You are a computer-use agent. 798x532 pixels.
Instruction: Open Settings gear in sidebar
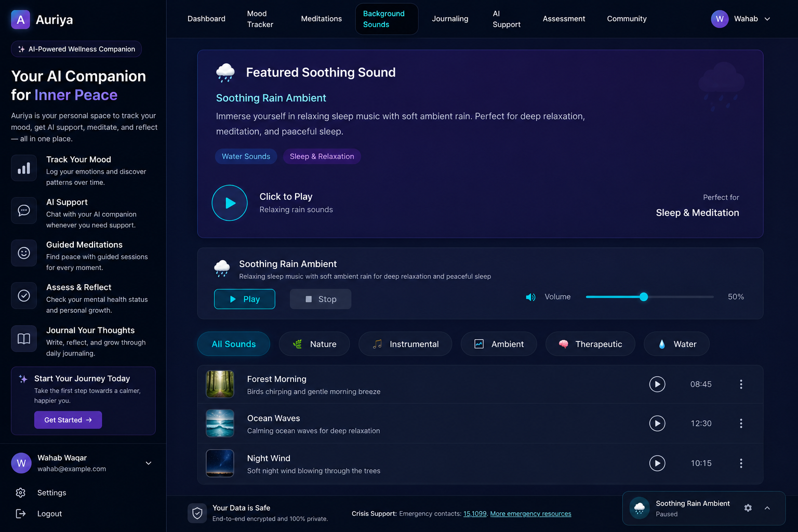pyautogui.click(x=21, y=493)
